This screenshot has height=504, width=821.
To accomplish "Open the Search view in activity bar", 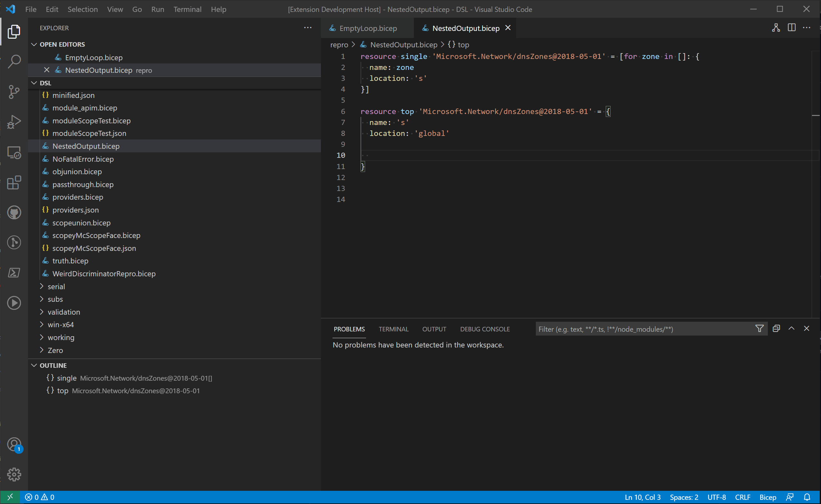I will 14,61.
